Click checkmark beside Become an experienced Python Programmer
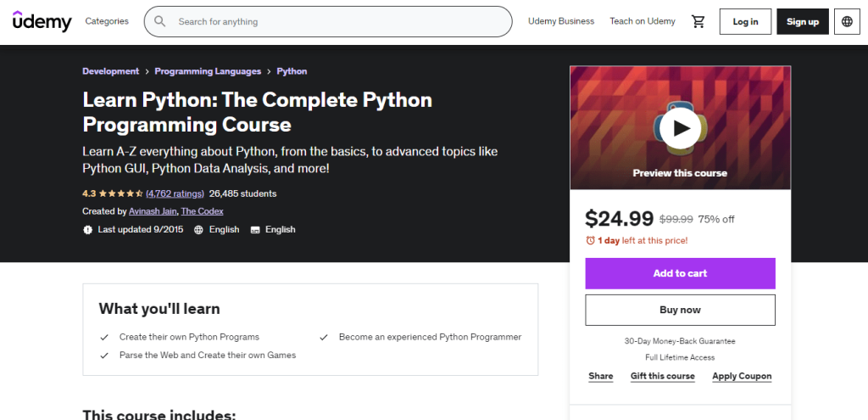The height and width of the screenshot is (420, 868). pos(324,338)
